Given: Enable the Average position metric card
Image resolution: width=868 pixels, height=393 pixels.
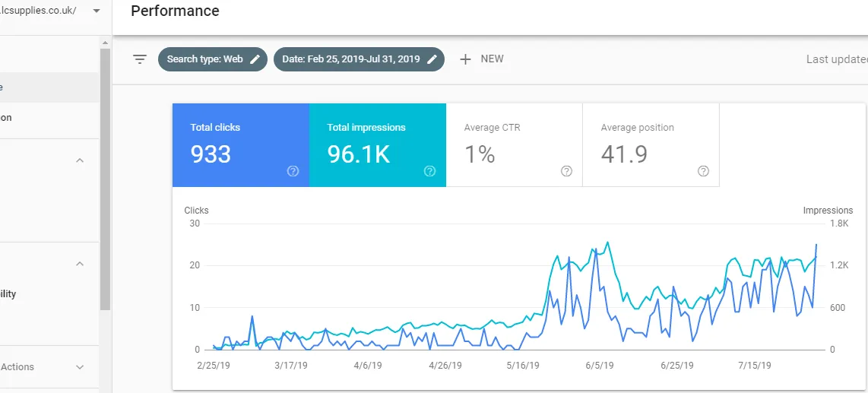Looking at the screenshot, I should click(651, 145).
